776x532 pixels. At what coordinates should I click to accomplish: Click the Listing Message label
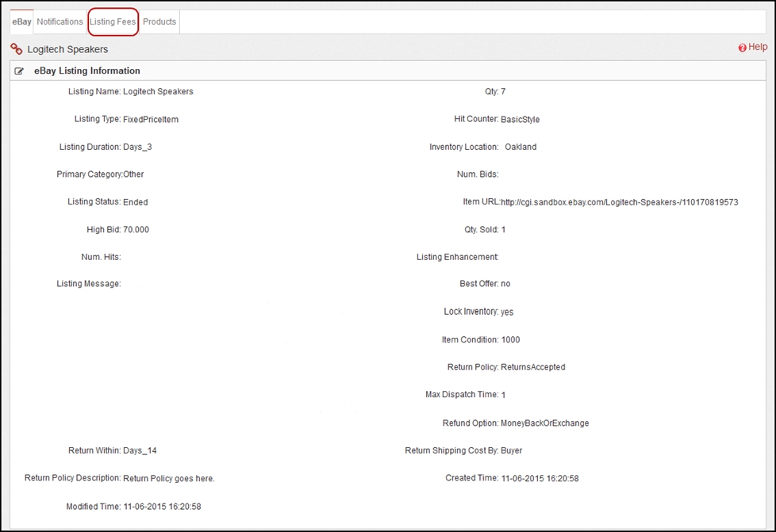tap(89, 284)
